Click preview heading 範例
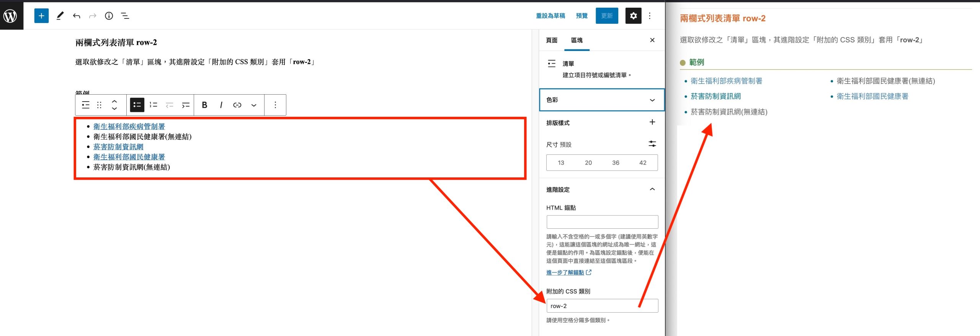Screen dimensions: 980x336 pyautogui.click(x=696, y=62)
